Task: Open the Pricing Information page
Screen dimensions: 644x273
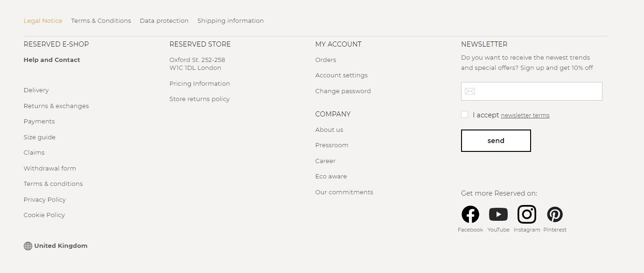Action: tap(199, 83)
